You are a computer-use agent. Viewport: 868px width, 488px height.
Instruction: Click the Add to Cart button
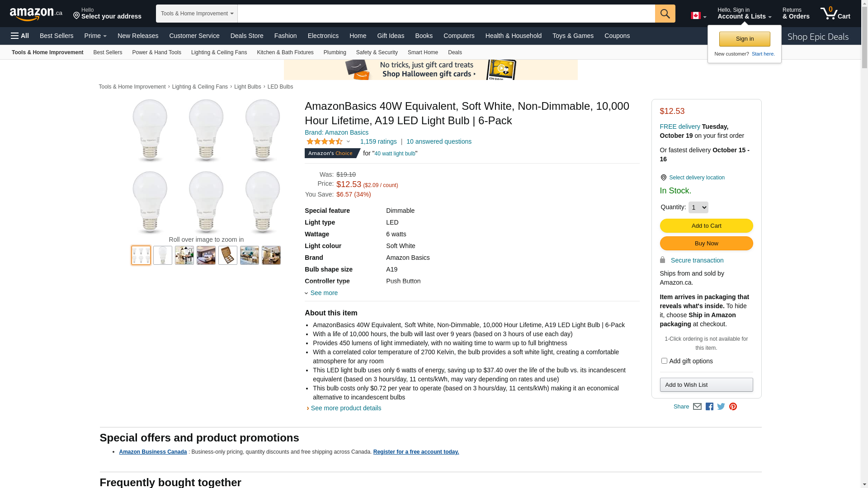tap(706, 226)
